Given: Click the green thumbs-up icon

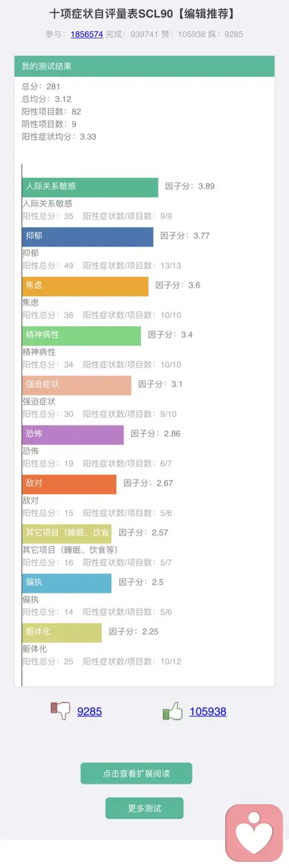Looking at the screenshot, I should 173,712.
